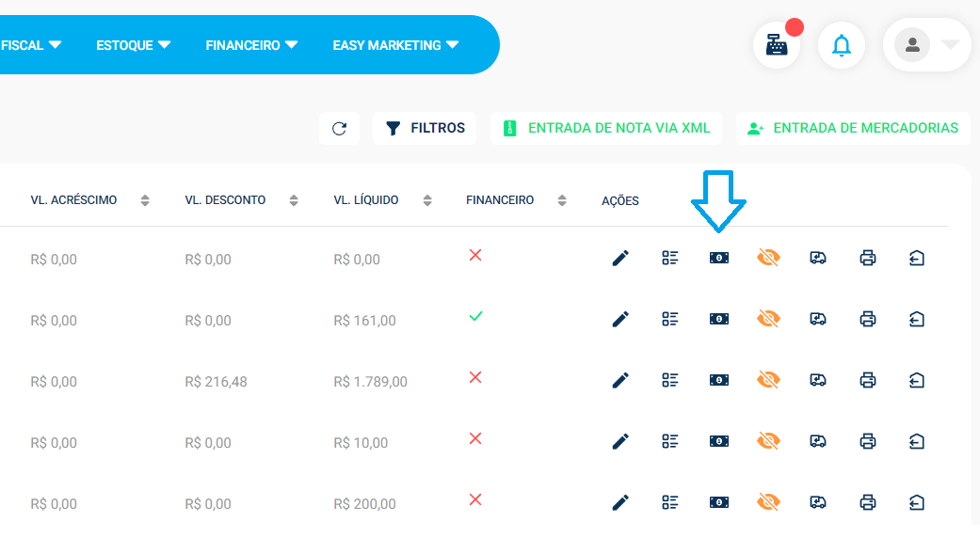The width and height of the screenshot is (980, 538).
Task: Expand the Easy Marketing menu
Action: 395,45
